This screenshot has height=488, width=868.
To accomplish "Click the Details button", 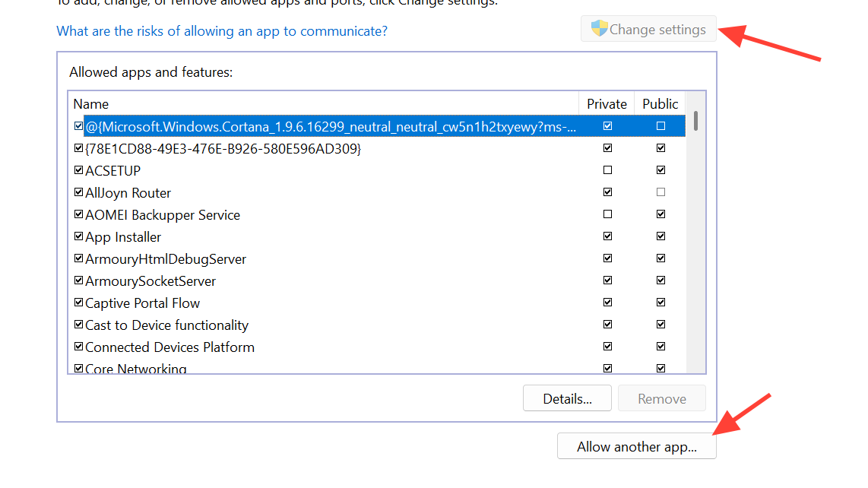I will pyautogui.click(x=567, y=398).
